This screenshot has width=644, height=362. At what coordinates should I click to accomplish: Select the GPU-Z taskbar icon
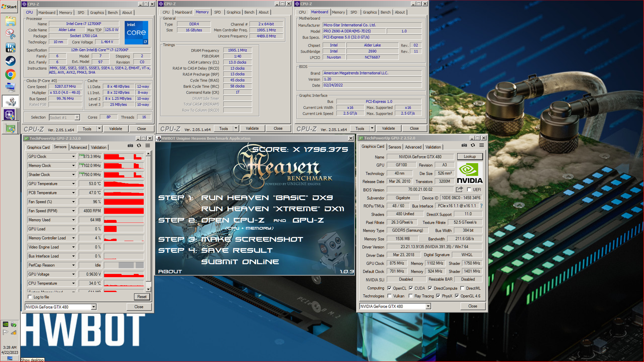coord(10,128)
